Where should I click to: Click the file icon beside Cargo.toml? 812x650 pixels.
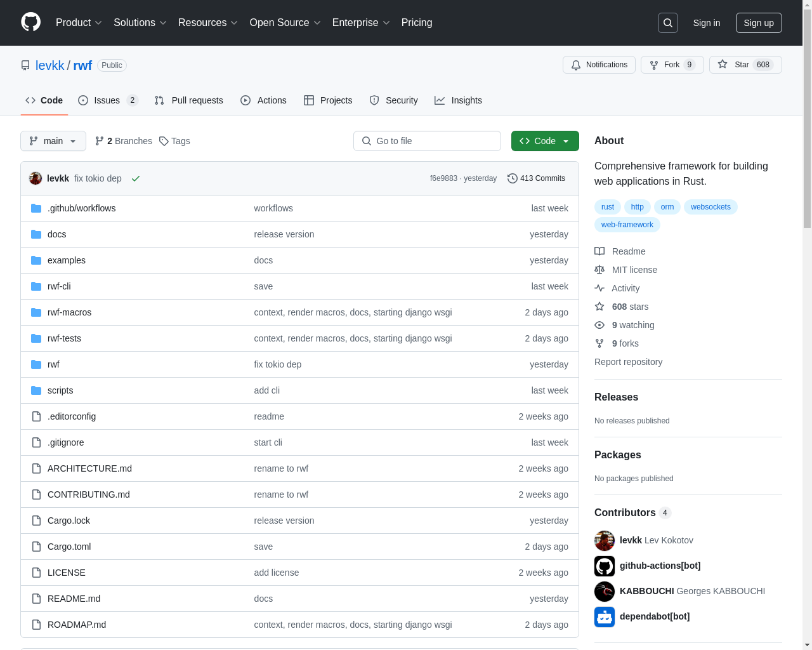36,547
